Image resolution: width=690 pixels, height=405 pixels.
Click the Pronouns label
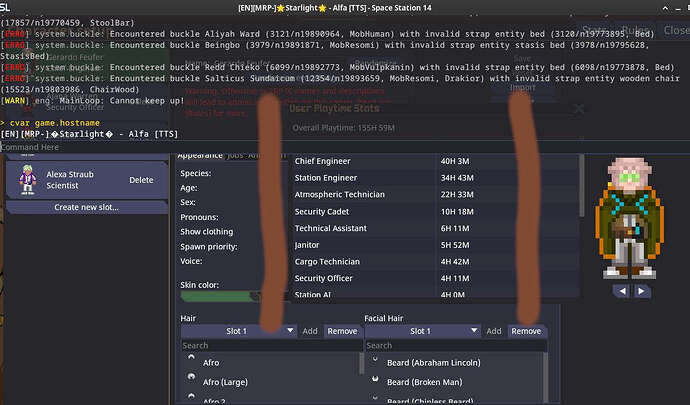(x=199, y=217)
